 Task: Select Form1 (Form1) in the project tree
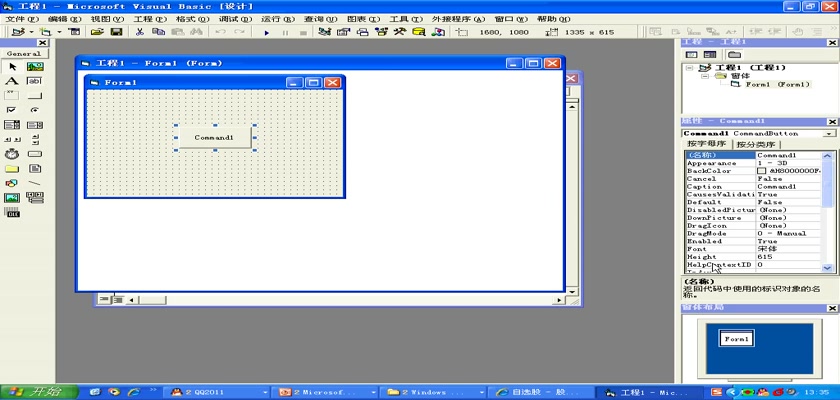777,84
